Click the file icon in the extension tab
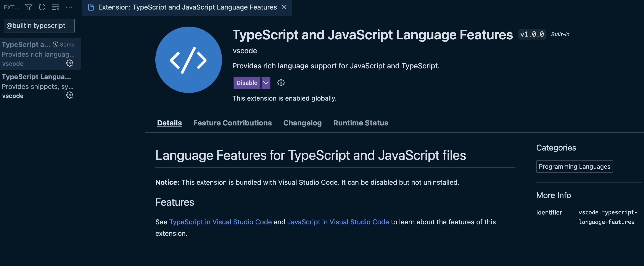This screenshot has height=266, width=644. click(91, 7)
